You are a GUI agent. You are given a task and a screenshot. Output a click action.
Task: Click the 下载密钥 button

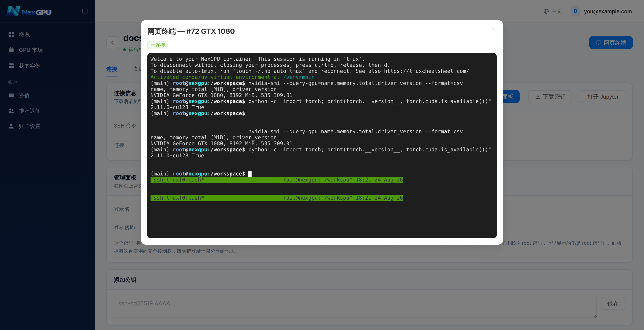pyautogui.click(x=550, y=97)
